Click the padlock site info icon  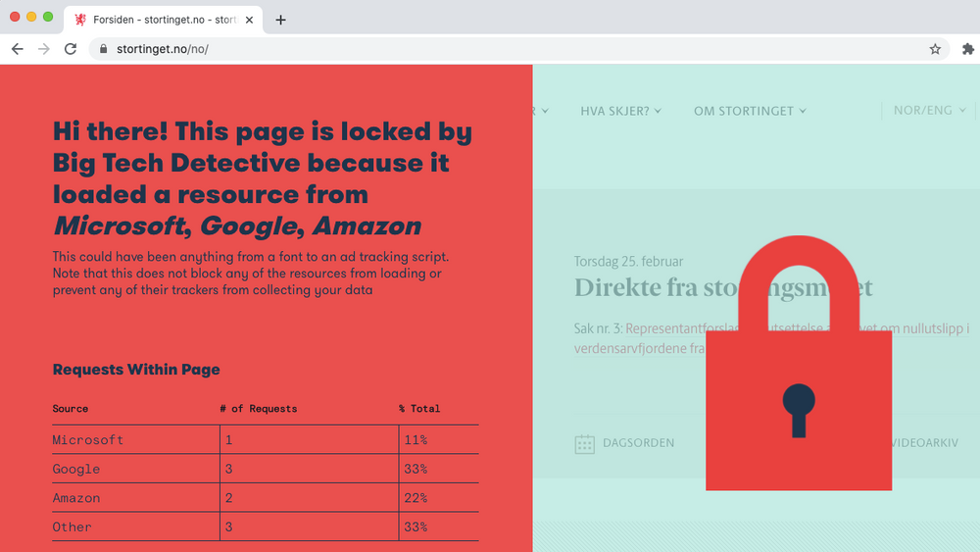[104, 49]
